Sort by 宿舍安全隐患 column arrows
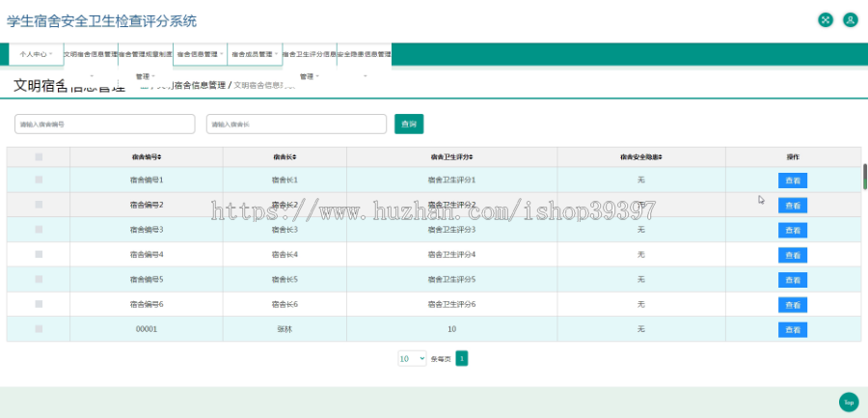Viewport: 868px width, 418px height. coord(661,157)
